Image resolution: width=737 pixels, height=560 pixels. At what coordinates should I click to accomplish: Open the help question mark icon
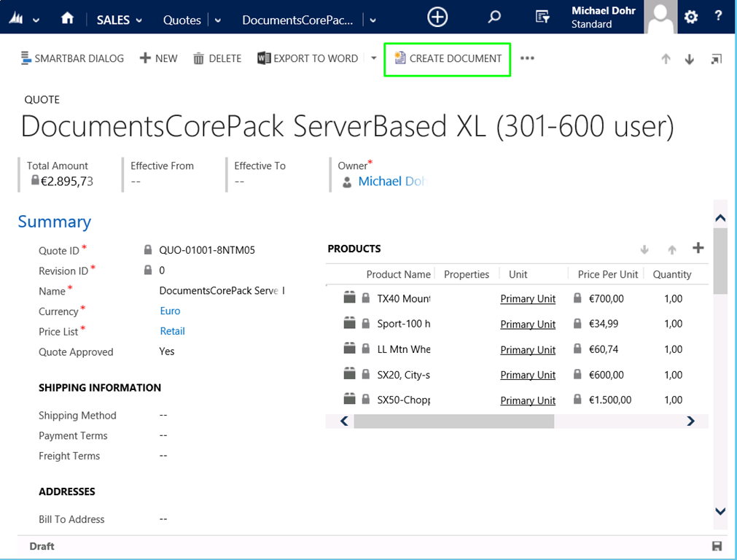pos(718,17)
